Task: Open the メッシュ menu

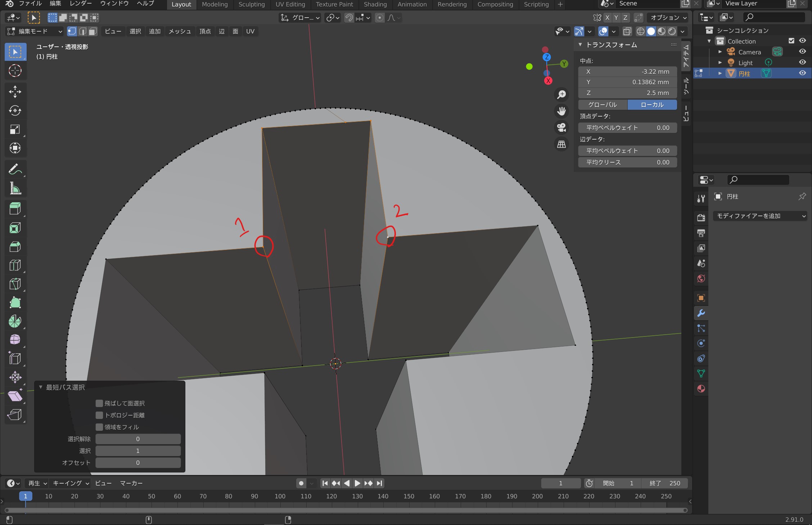Action: coord(180,31)
